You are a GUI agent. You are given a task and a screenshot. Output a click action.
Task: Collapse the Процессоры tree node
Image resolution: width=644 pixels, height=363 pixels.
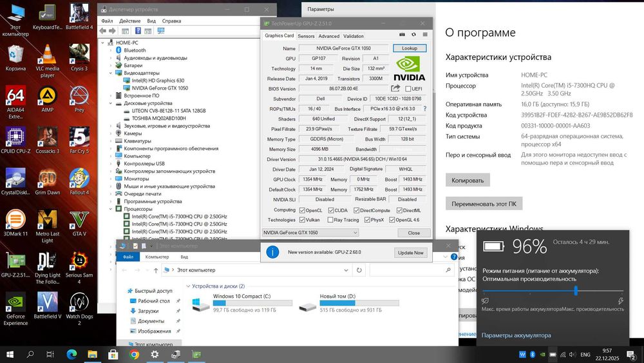tap(111, 209)
